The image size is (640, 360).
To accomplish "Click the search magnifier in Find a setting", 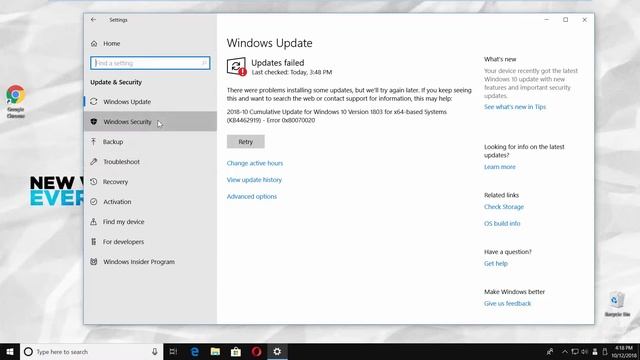I will tap(204, 63).
